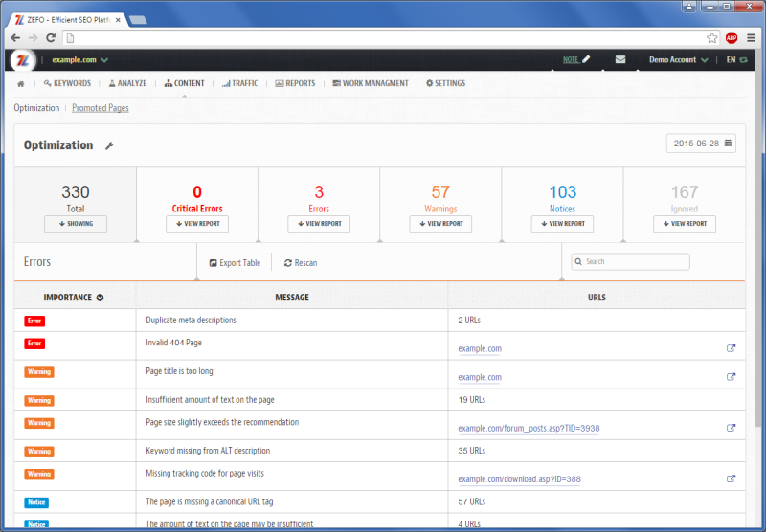Go to Promoted Pages link
This screenshot has height=532, width=766.
point(101,108)
